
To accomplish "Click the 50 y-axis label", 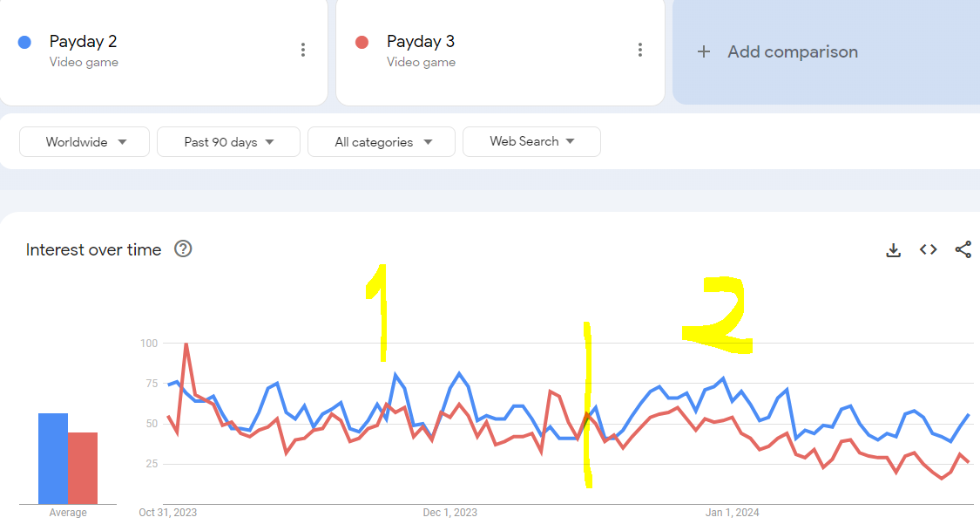I will [152, 424].
